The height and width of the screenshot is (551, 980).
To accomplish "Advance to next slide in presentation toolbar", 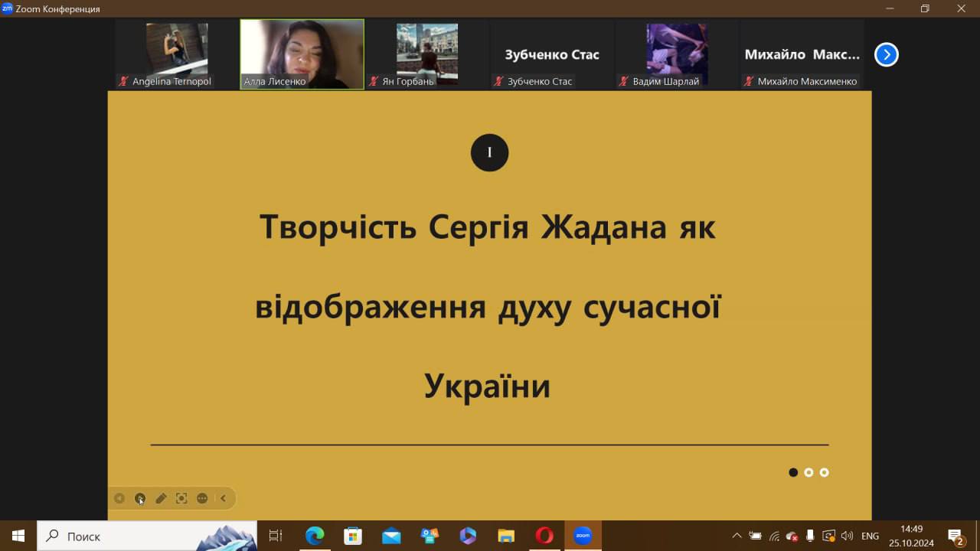I will coord(140,498).
